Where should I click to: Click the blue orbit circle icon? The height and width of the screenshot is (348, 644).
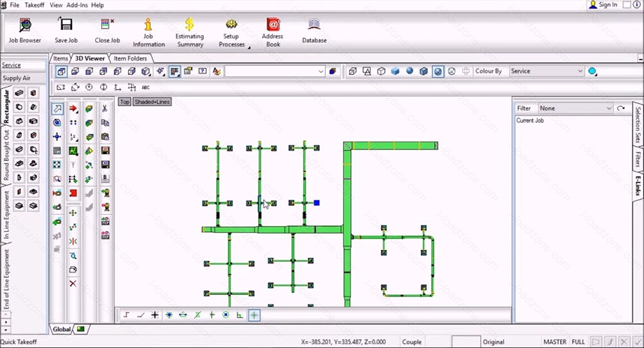pyautogui.click(x=57, y=123)
